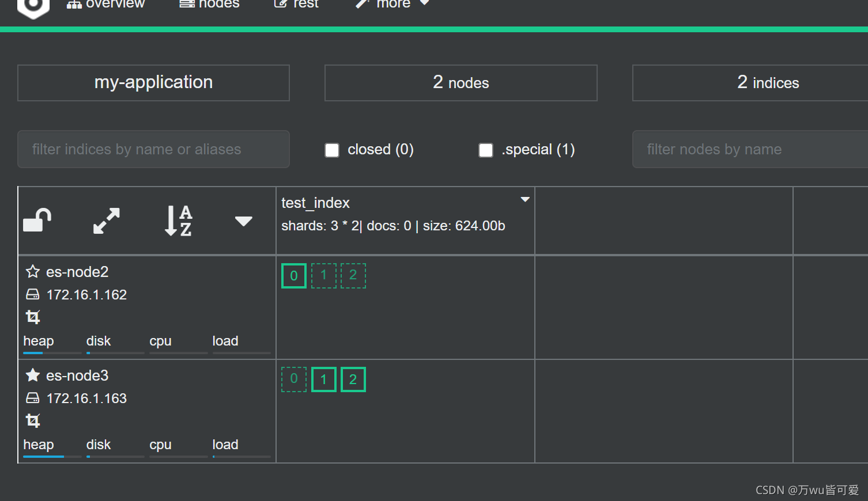
Task: Toggle the closed (0) checkbox
Action: click(x=332, y=150)
